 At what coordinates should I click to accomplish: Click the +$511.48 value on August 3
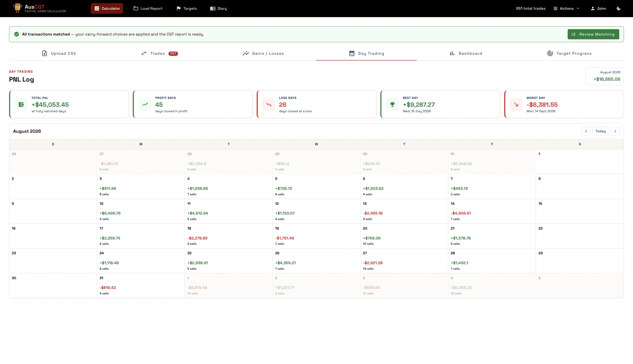tap(108, 189)
